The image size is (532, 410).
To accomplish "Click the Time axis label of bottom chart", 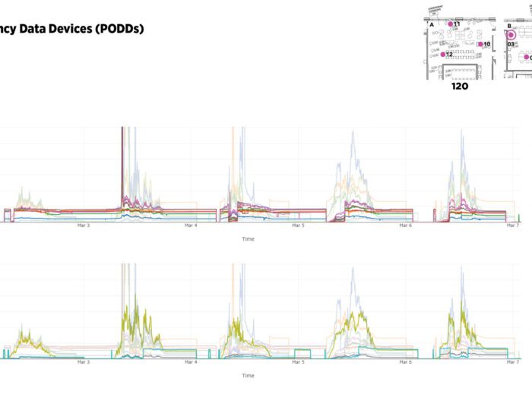I will click(248, 375).
